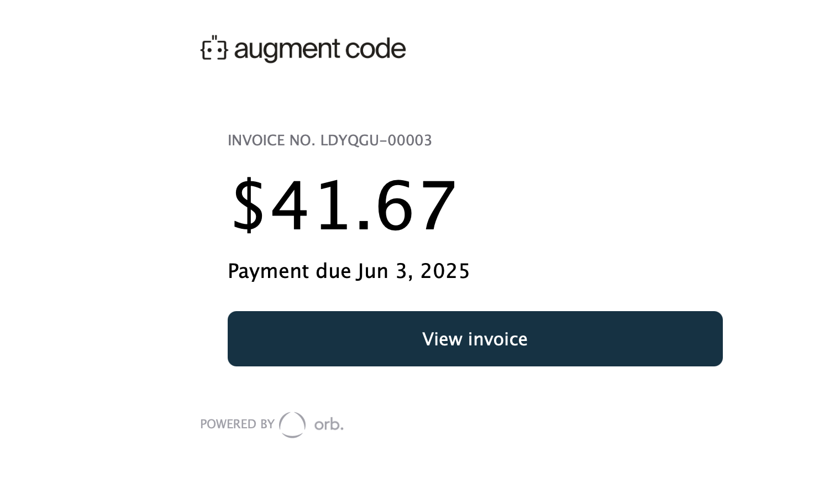Screen dimensions: 819x504
Task: Click the 'orb.' wordmark link
Action: coord(329,424)
